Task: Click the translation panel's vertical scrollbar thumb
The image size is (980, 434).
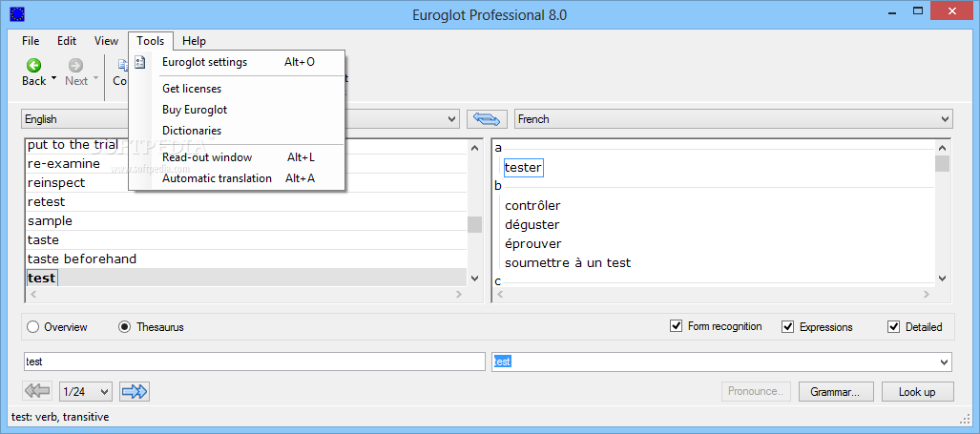Action: click(942, 164)
